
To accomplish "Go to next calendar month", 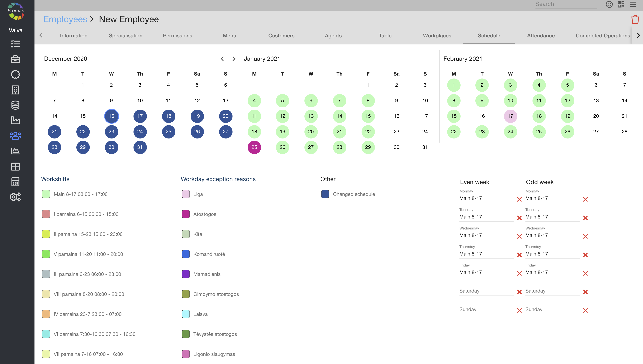I will click(234, 59).
